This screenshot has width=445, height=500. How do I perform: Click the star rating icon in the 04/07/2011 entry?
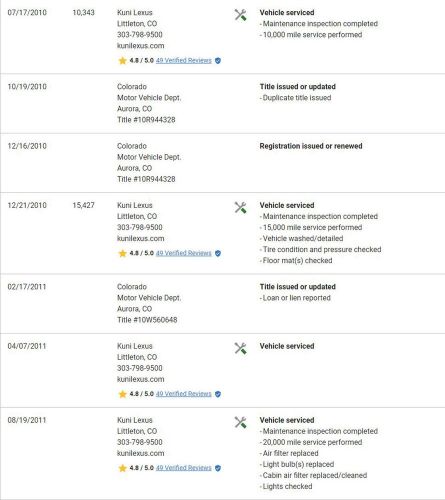[x=122, y=394]
